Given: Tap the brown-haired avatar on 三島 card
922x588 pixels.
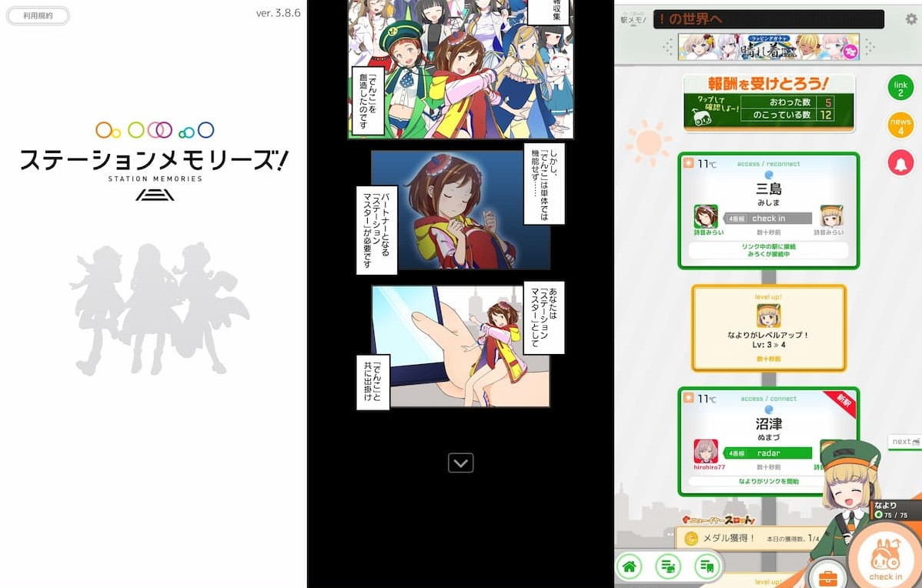Looking at the screenshot, I should coord(706,216).
